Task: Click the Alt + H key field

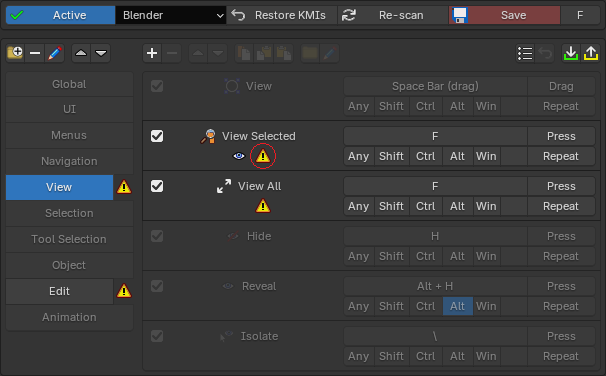Action: tap(435, 286)
